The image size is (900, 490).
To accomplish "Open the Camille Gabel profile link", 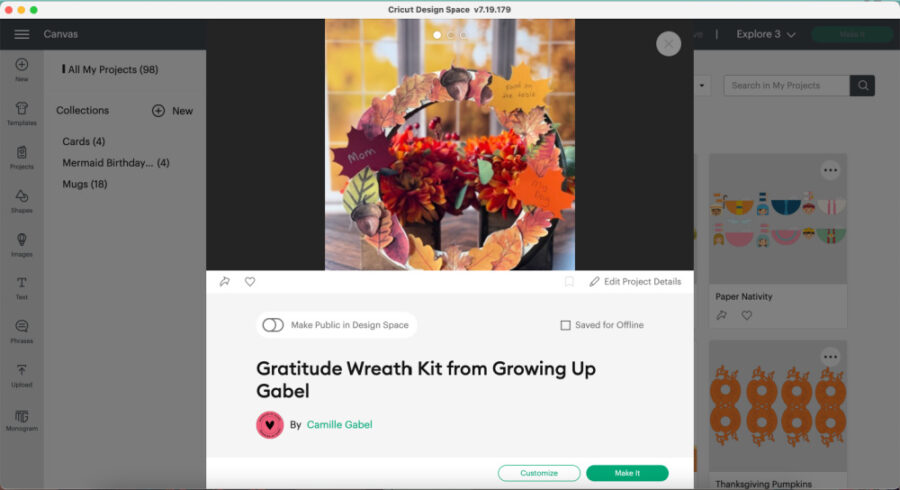I will coord(339,425).
